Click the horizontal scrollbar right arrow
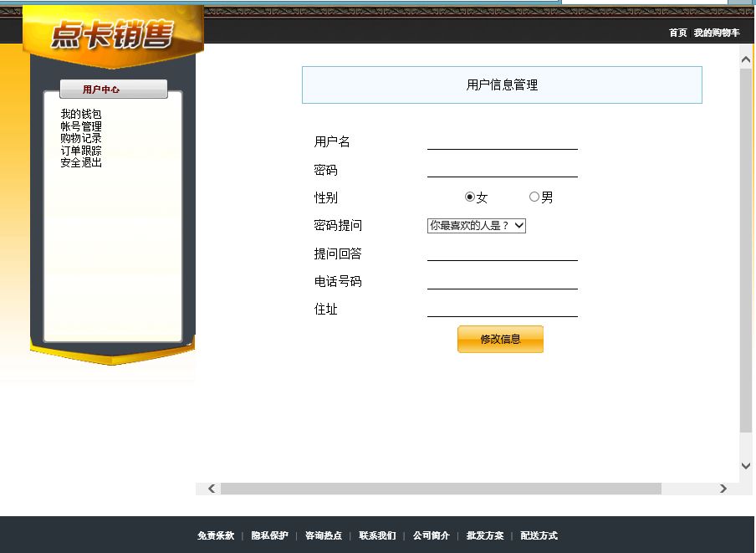 pyautogui.click(x=723, y=489)
